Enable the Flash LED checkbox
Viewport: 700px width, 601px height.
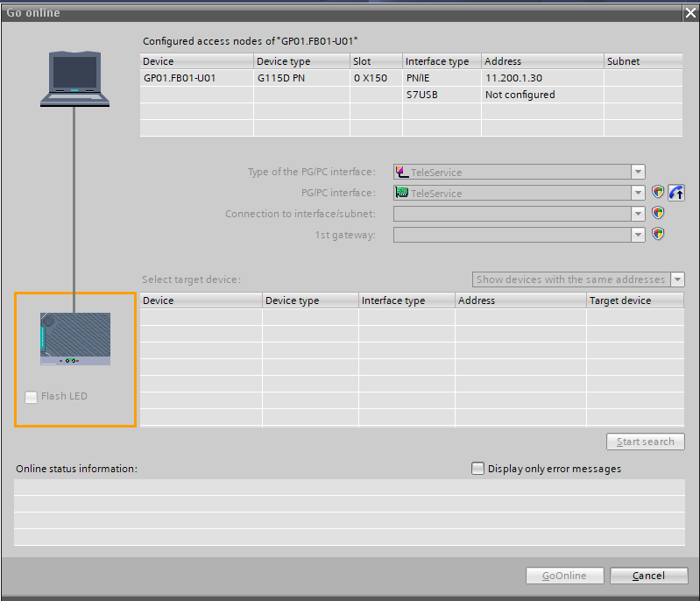(32, 397)
